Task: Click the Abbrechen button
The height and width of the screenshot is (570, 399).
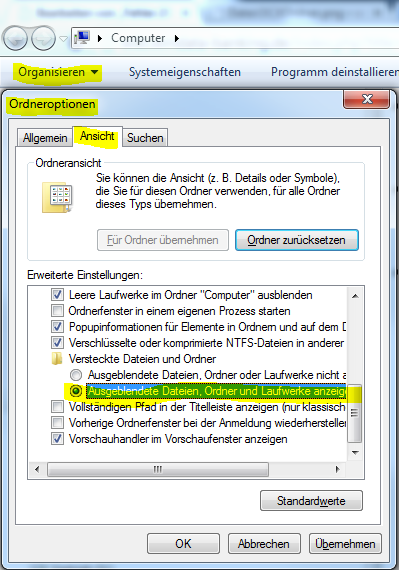Action: (x=264, y=543)
